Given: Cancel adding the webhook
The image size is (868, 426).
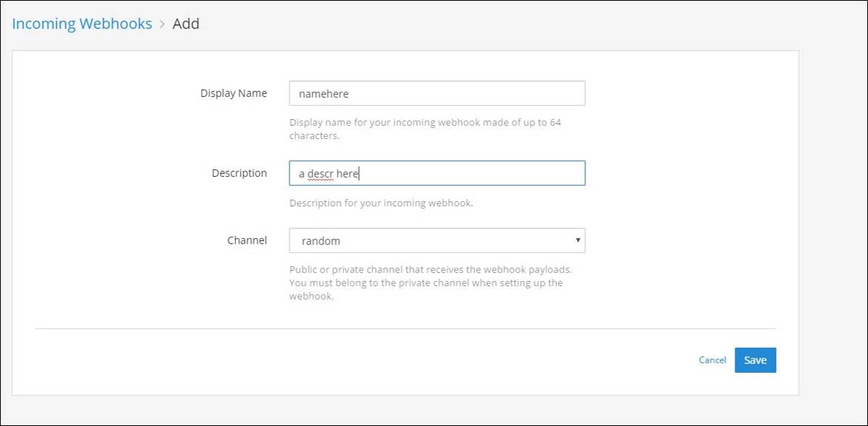Looking at the screenshot, I should (712, 360).
